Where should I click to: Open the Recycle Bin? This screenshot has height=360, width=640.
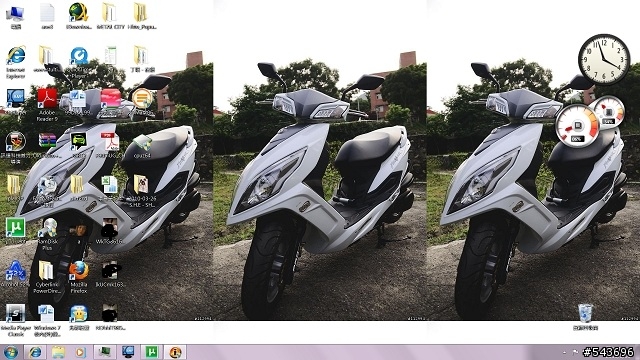(x=586, y=313)
